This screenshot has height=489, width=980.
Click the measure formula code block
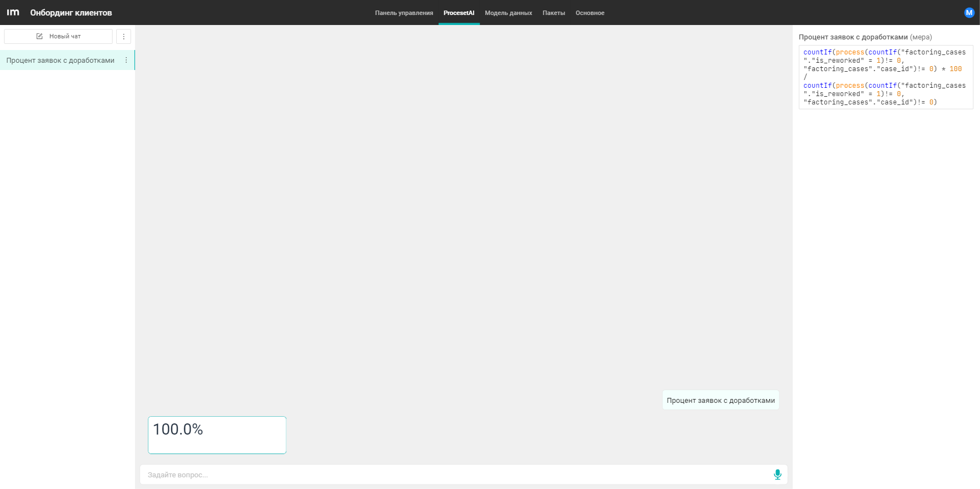coord(886,77)
